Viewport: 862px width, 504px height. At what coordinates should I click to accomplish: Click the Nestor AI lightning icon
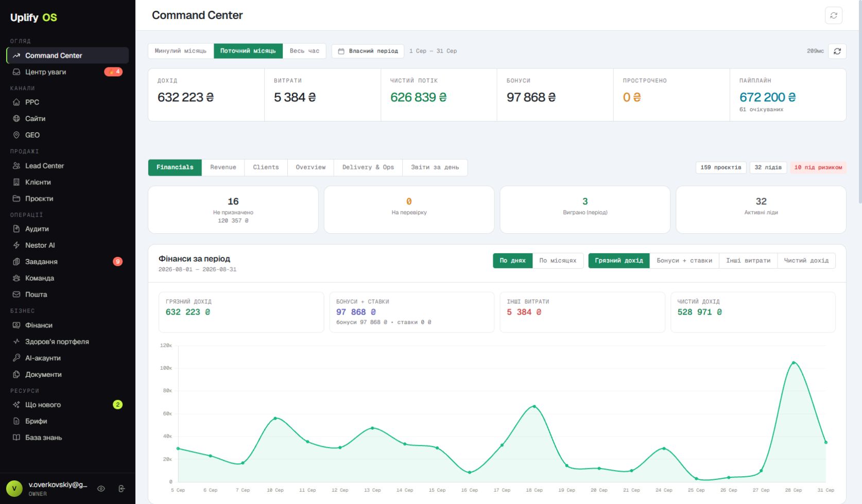(16, 246)
